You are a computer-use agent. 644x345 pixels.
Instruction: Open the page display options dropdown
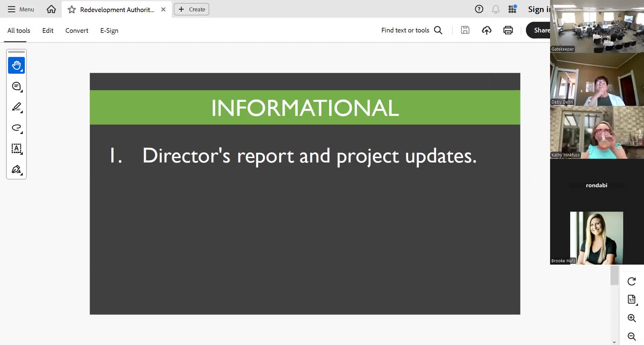click(x=632, y=299)
